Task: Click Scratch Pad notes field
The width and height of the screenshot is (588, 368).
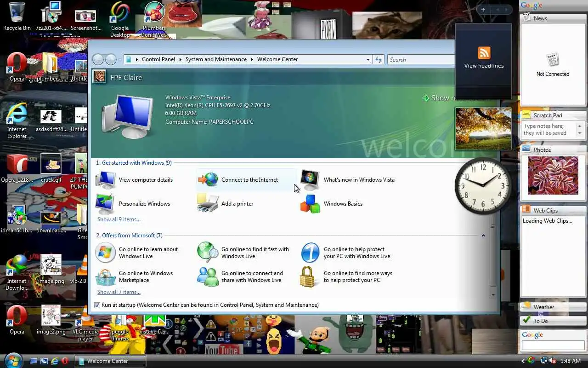Action: pyautogui.click(x=549, y=130)
